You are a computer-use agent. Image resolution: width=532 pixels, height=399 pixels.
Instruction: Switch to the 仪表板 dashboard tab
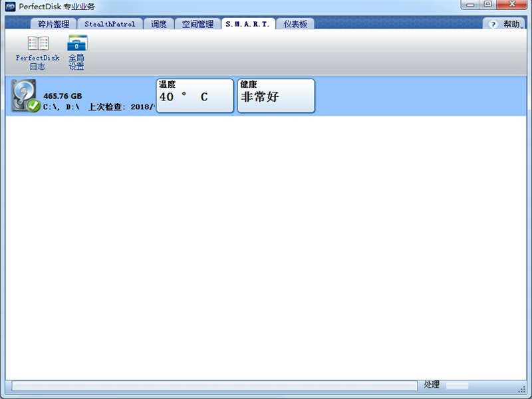[x=295, y=24]
